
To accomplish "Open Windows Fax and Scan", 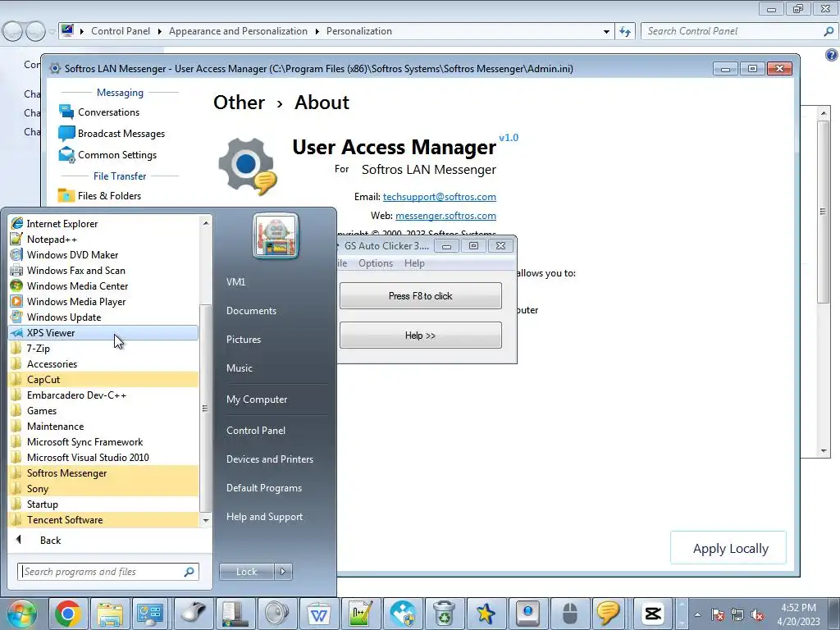I will (x=103, y=271).
